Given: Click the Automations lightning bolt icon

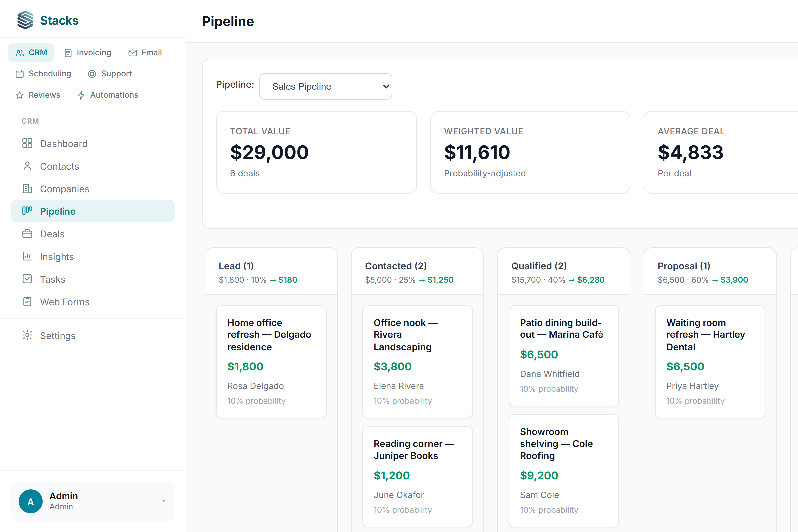Looking at the screenshot, I should [81, 95].
